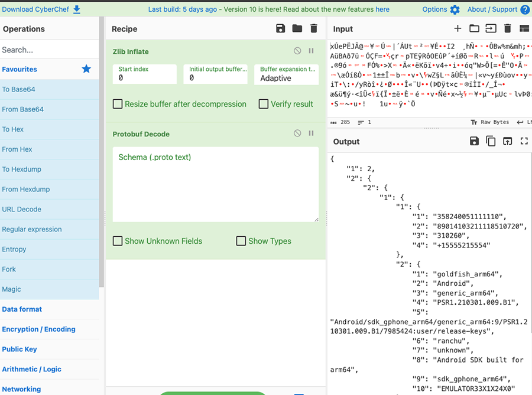Add a new input tab
532x395 pixels.
[x=458, y=29]
